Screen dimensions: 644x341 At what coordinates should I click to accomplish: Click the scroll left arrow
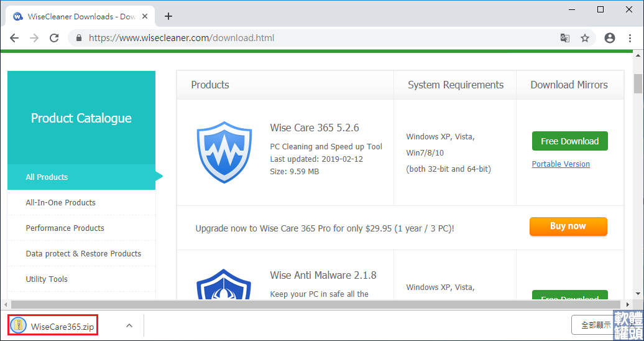click(x=4, y=304)
